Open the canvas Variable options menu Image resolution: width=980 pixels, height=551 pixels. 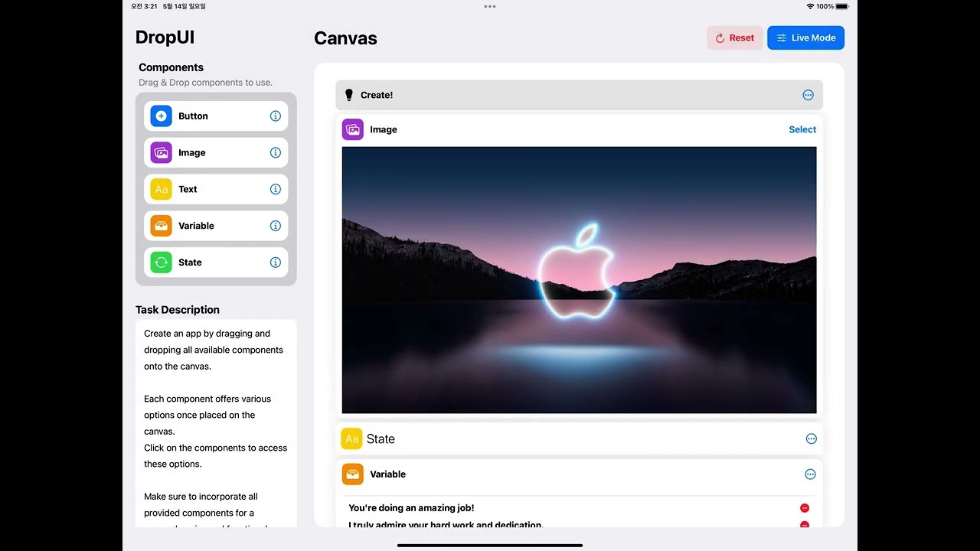(x=810, y=474)
